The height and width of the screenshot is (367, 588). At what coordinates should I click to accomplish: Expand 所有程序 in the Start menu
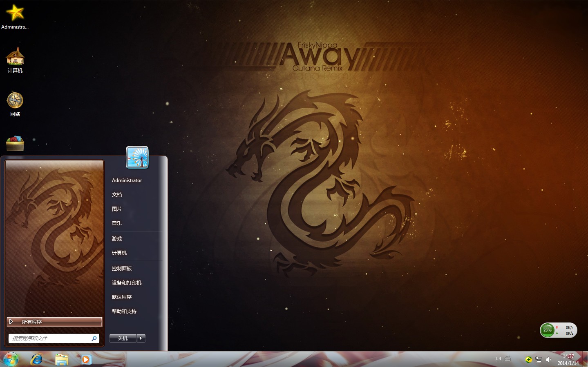54,322
